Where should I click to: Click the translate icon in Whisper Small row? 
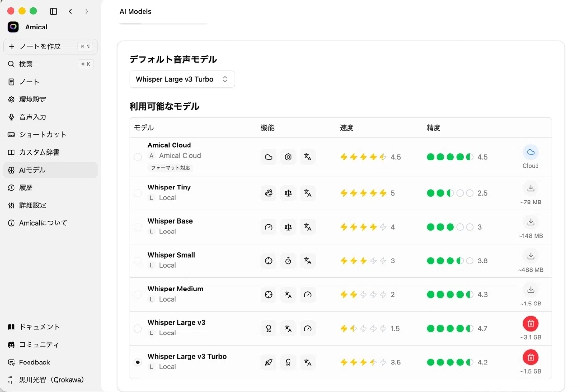(308, 261)
